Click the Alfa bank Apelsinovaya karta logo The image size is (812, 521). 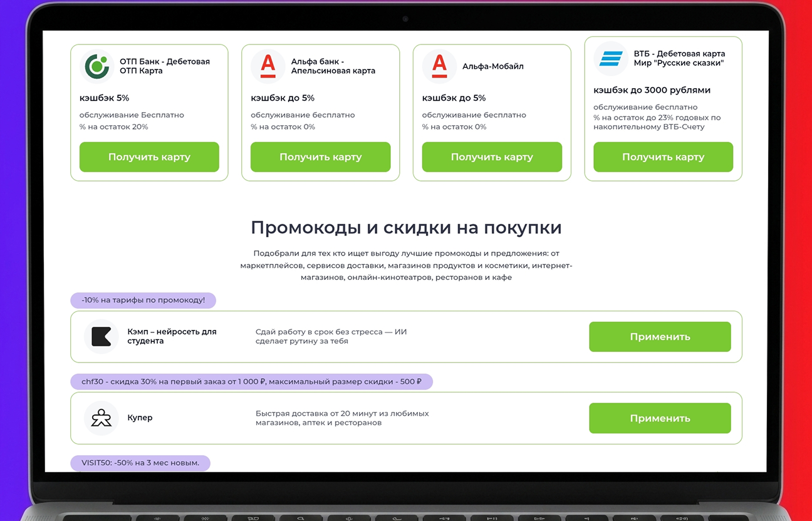268,66
